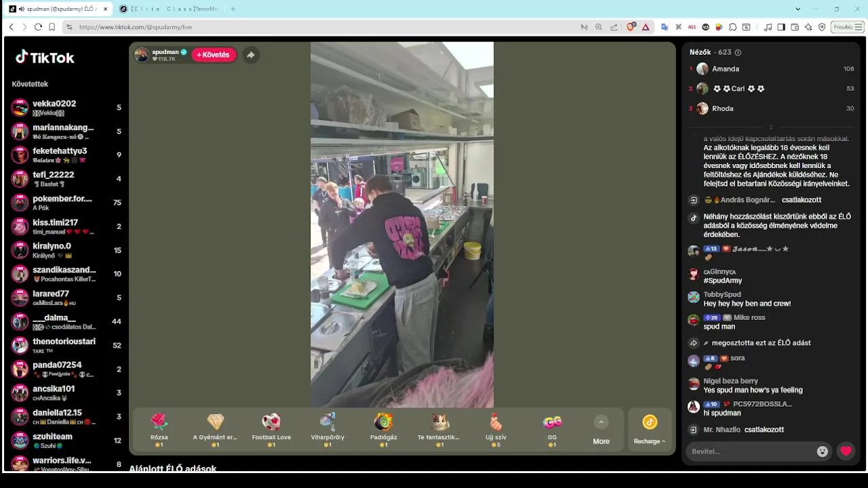868x488 pixels.
Task: Send the Padlógáz gift
Action: [383, 429]
